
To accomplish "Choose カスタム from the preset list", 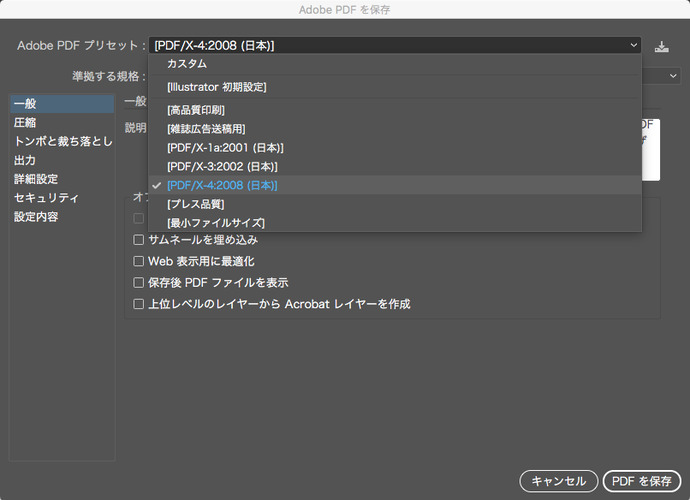I will 395,64.
